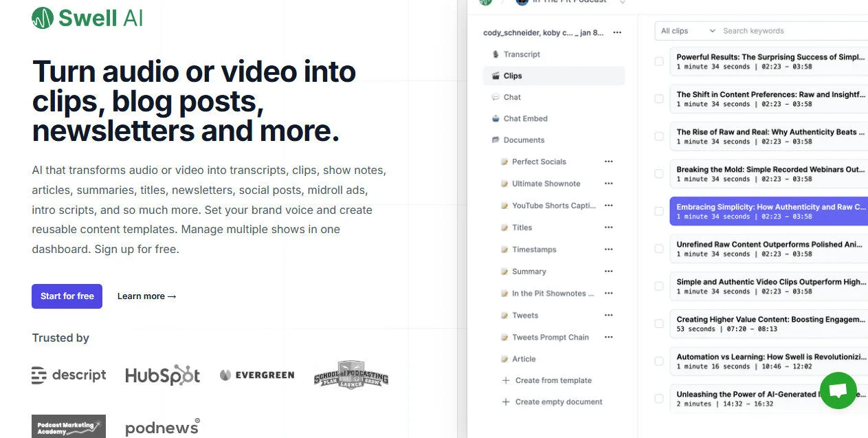
Task: Click the Start for free button
Action: 67,296
